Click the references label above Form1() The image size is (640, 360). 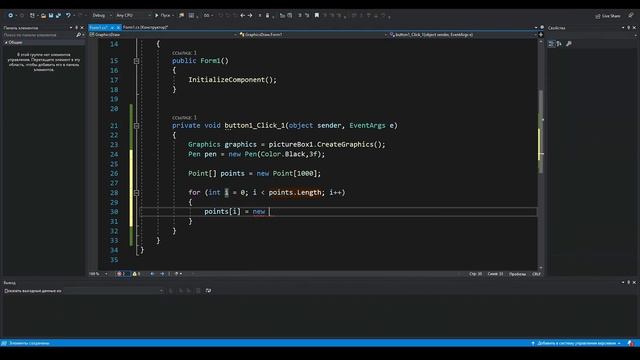point(184,53)
